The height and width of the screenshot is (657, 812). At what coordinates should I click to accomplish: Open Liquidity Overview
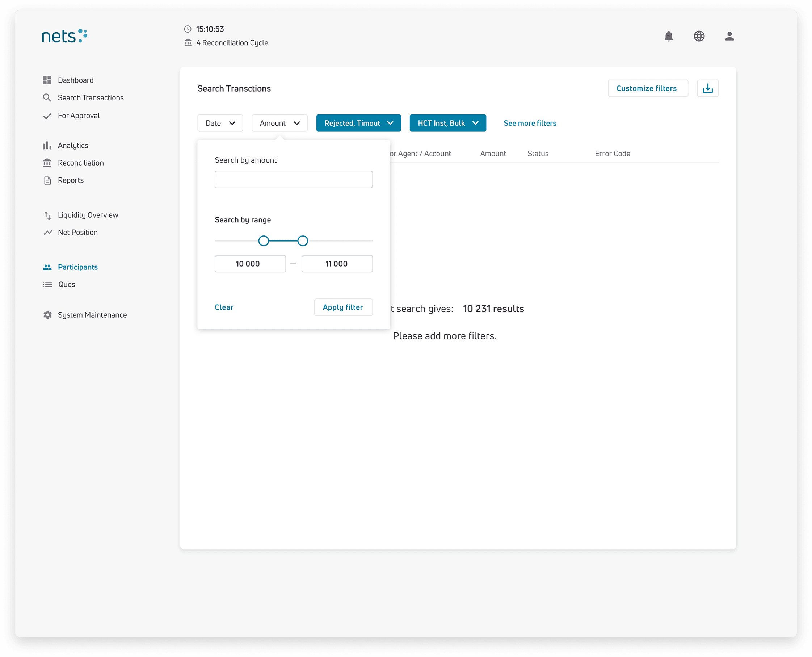pos(88,215)
